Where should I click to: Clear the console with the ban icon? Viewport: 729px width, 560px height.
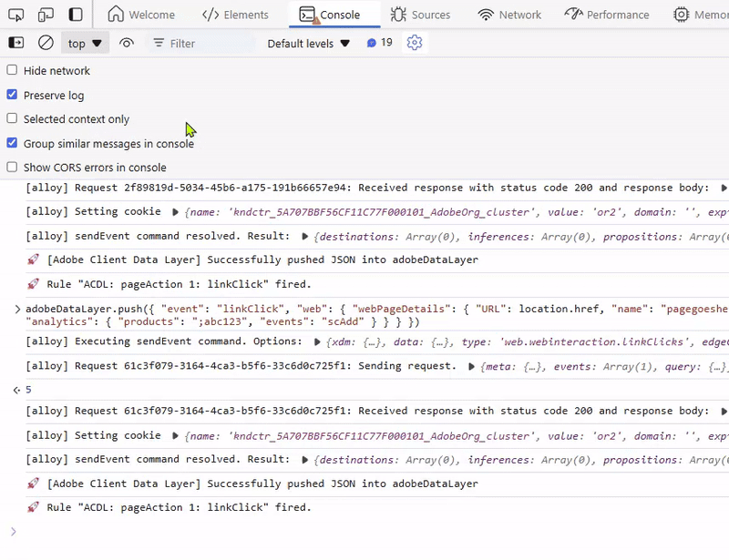pyautogui.click(x=46, y=43)
